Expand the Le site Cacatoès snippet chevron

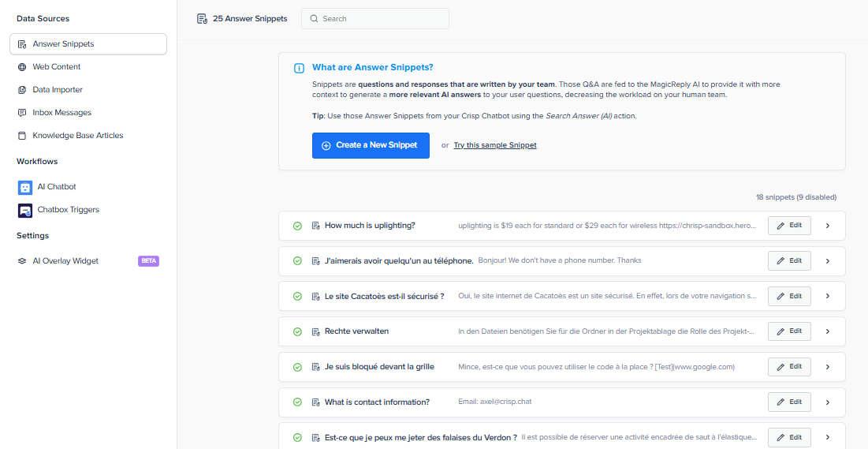point(828,297)
